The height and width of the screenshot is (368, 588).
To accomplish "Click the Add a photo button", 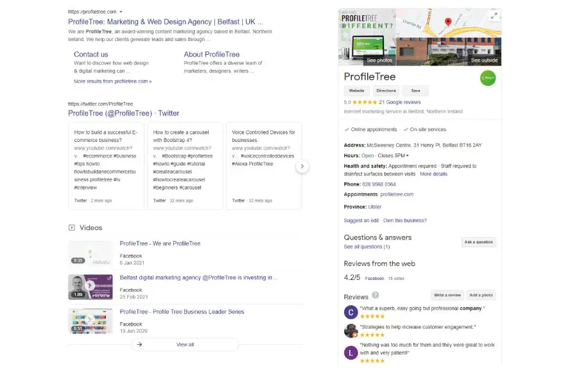I will click(481, 295).
